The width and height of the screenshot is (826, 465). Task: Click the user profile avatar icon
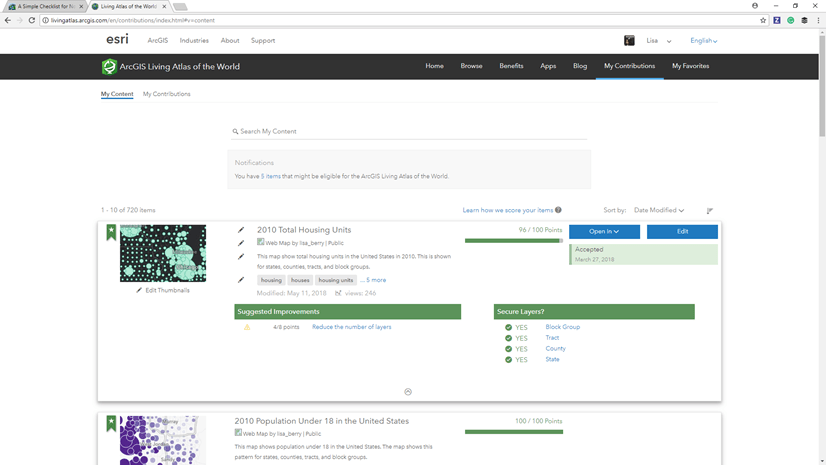click(x=629, y=41)
